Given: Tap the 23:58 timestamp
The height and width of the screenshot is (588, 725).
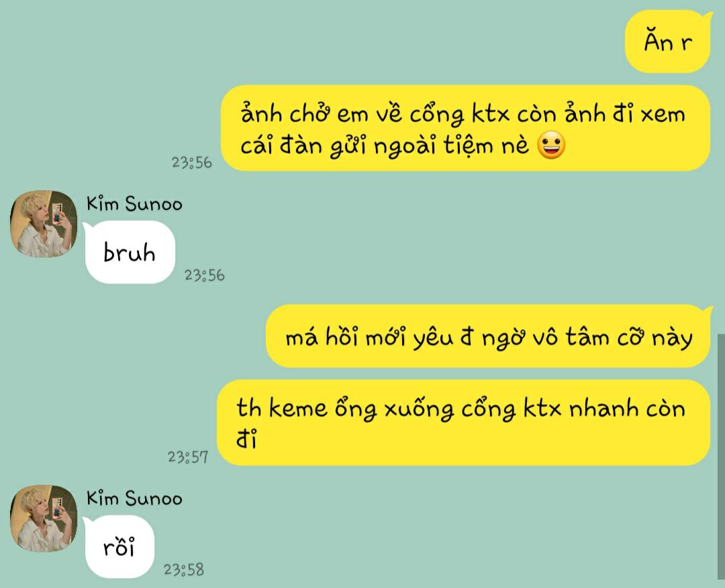Looking at the screenshot, I should (x=183, y=569).
